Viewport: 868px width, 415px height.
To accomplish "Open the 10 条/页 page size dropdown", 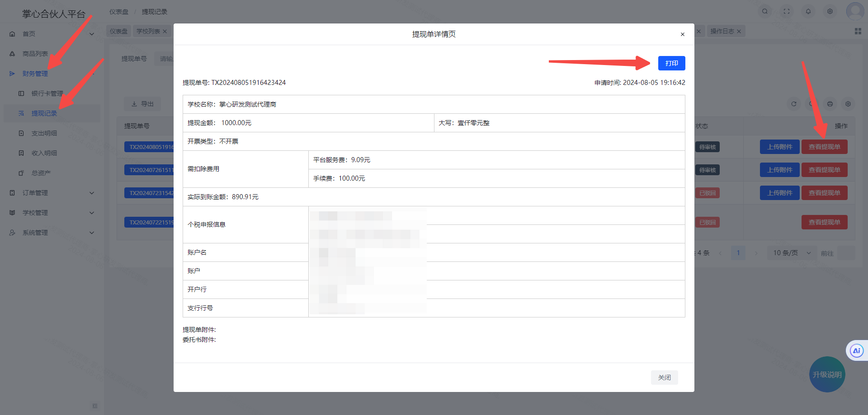I will click(792, 253).
